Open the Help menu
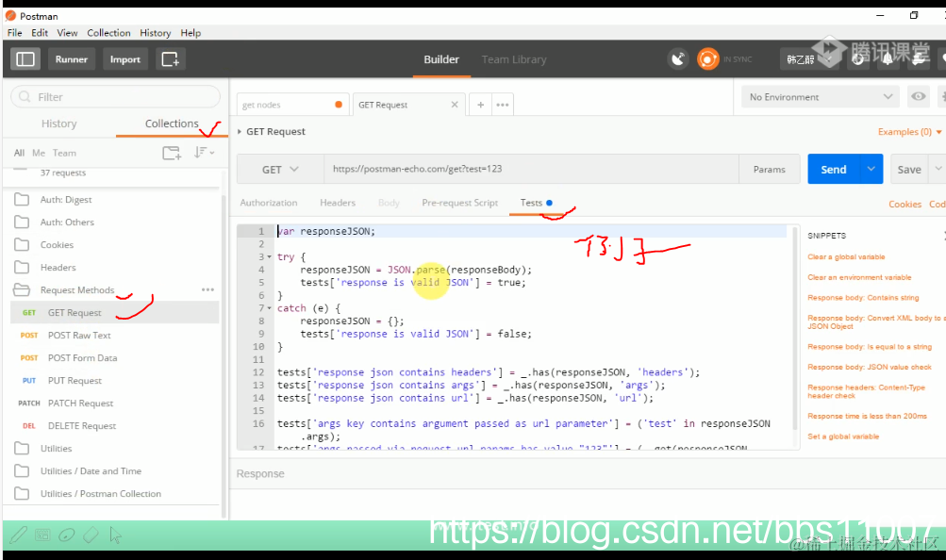Image resolution: width=946 pixels, height=560 pixels. point(191,33)
